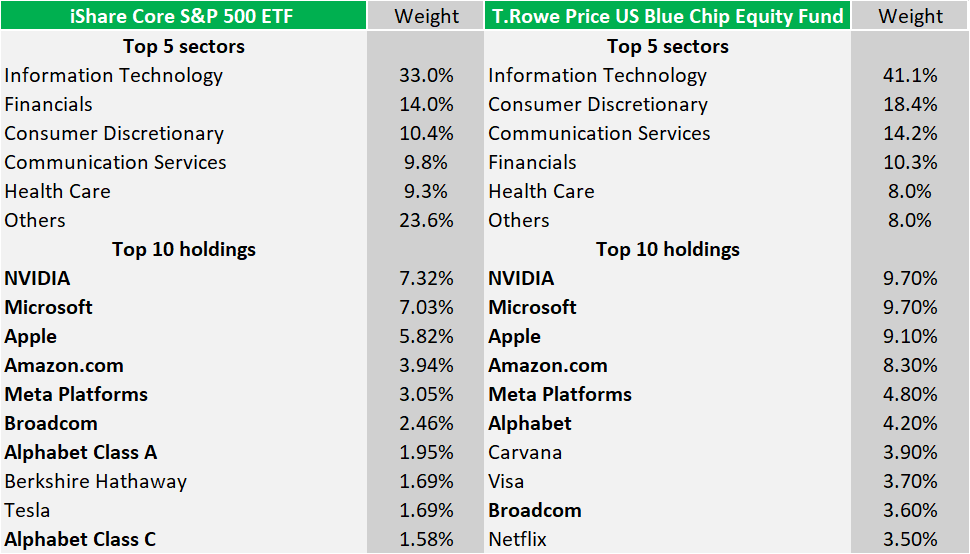
Task: Click the Alphabet Class C cell
Action: [x=80, y=539]
